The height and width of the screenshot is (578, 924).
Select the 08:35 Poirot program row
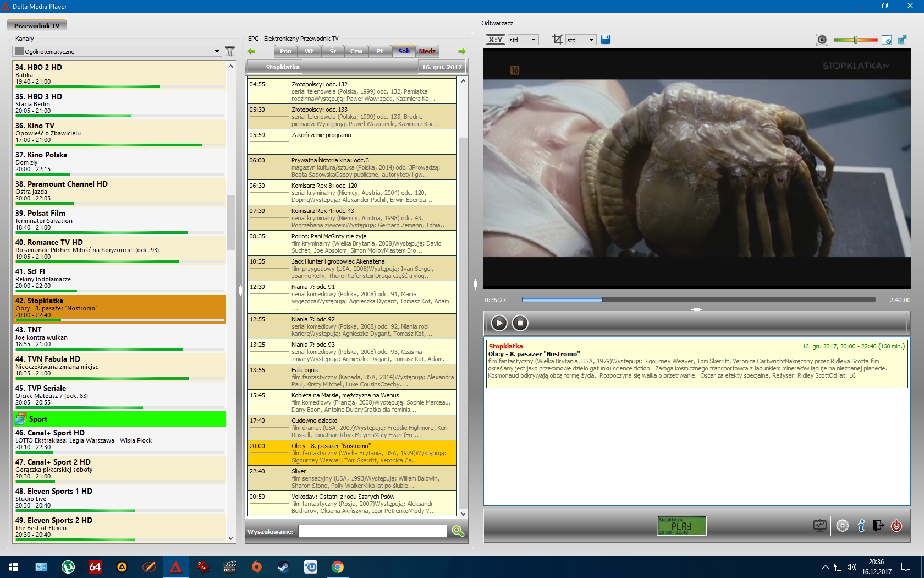[352, 243]
